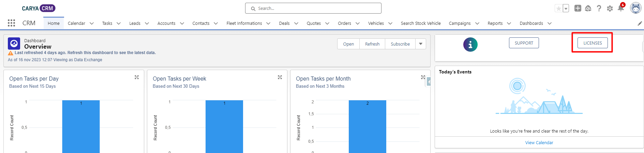Open dropdown arrow beside Subscribe button

point(421,44)
